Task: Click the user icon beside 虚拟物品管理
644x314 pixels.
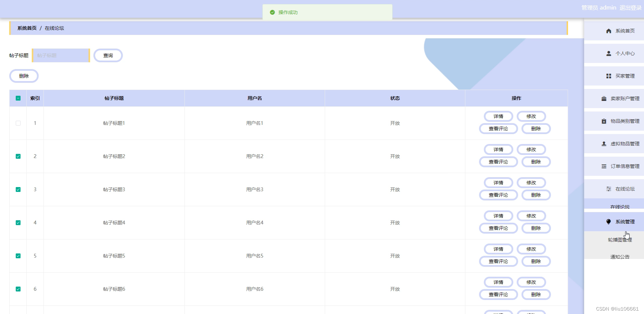Action: click(604, 144)
